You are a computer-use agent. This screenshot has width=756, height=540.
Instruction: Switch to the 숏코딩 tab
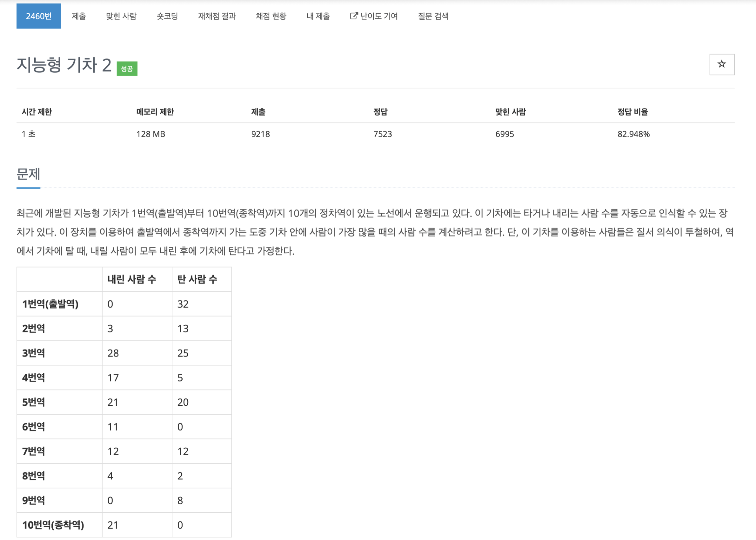click(x=167, y=16)
